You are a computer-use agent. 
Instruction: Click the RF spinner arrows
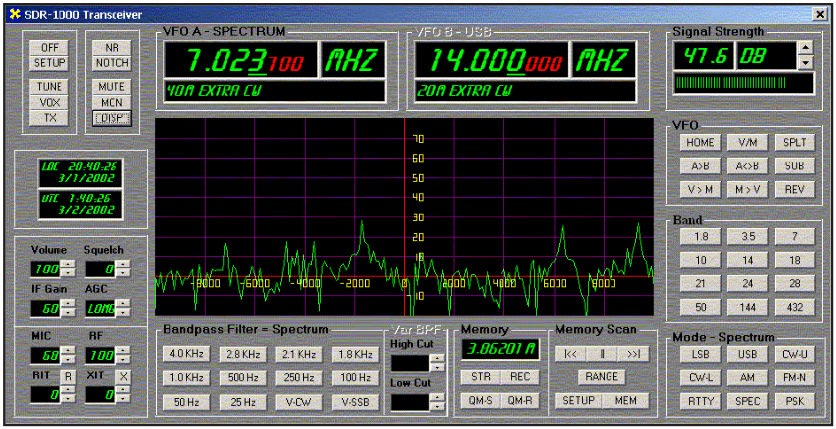123,355
